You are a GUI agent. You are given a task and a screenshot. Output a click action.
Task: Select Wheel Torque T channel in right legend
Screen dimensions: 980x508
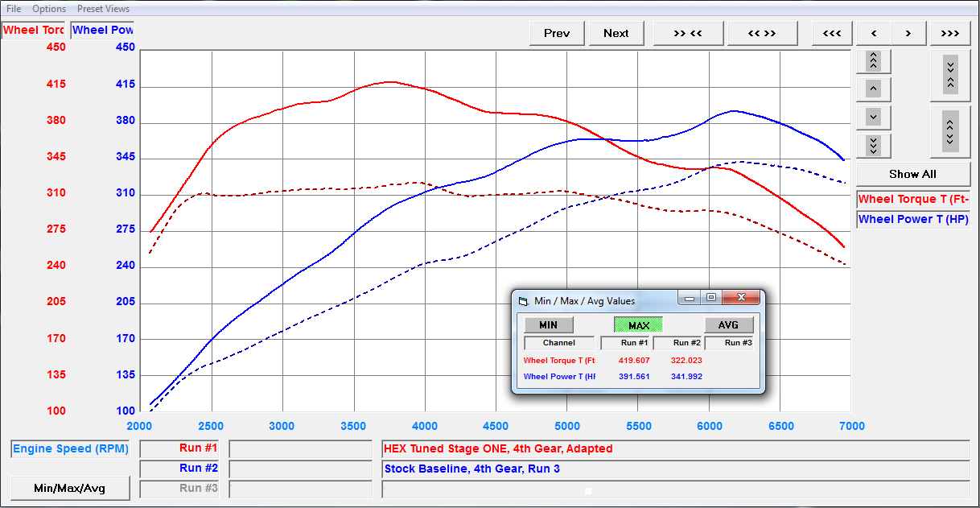click(x=913, y=199)
